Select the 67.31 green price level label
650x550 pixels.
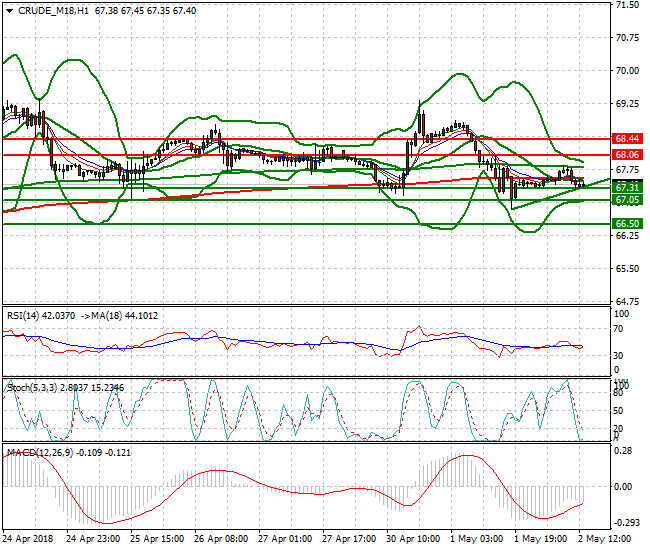[627, 188]
